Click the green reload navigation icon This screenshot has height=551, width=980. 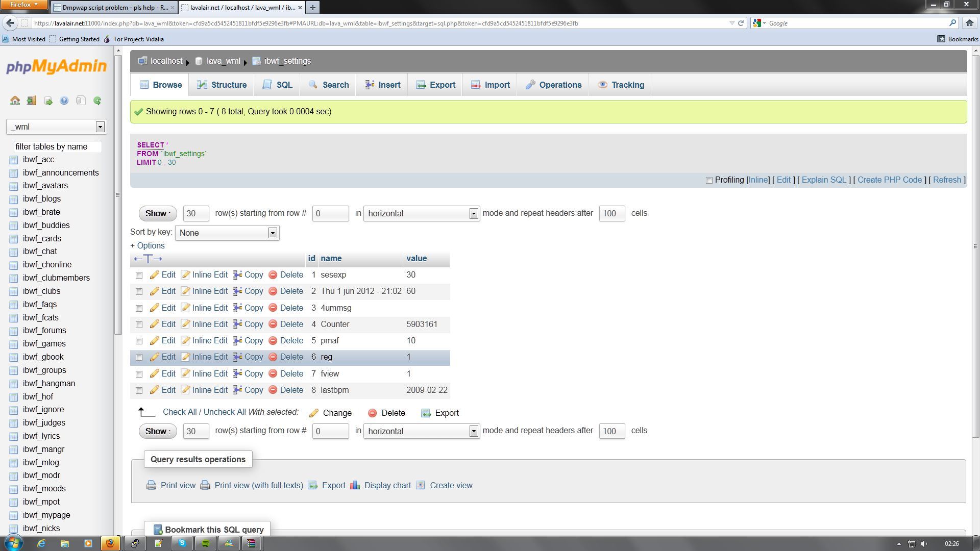tap(97, 101)
